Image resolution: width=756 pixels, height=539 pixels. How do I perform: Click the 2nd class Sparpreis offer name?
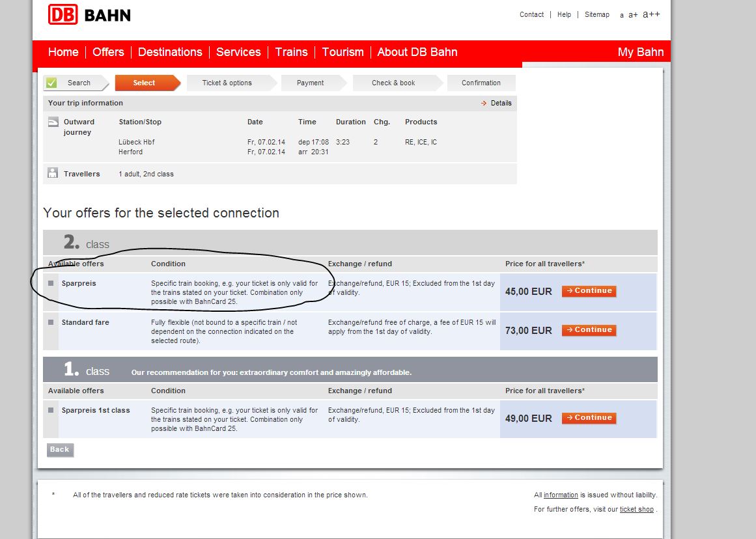[x=79, y=283]
